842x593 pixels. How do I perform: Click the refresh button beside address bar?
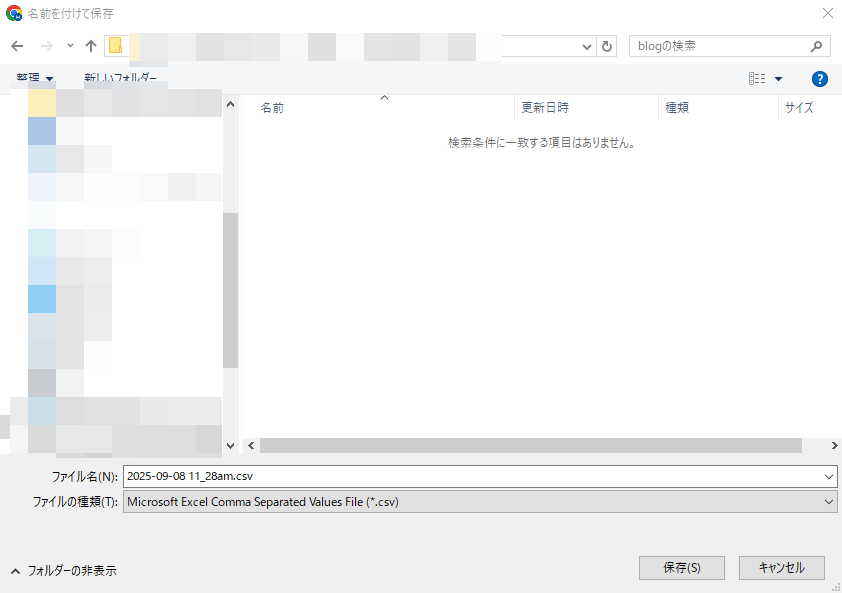click(608, 46)
